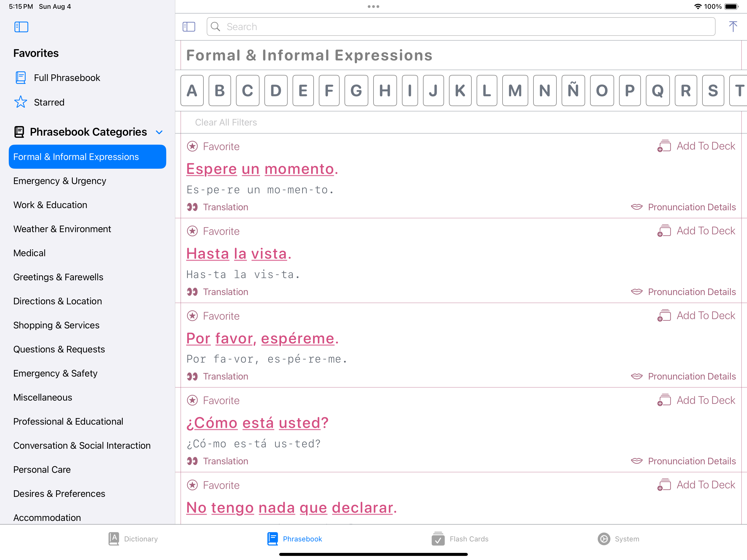
Task: Filter phrases by the letter Ñ
Action: tap(573, 90)
